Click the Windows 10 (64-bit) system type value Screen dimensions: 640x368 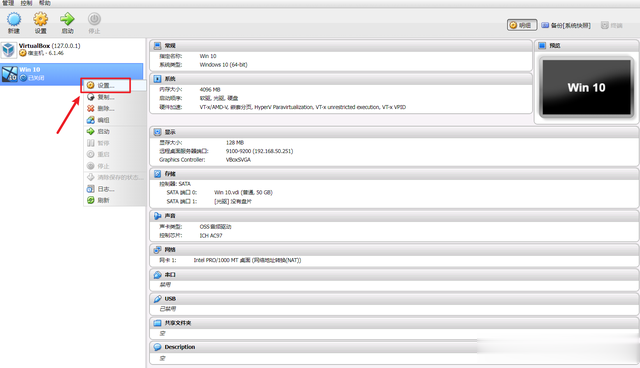pos(223,65)
